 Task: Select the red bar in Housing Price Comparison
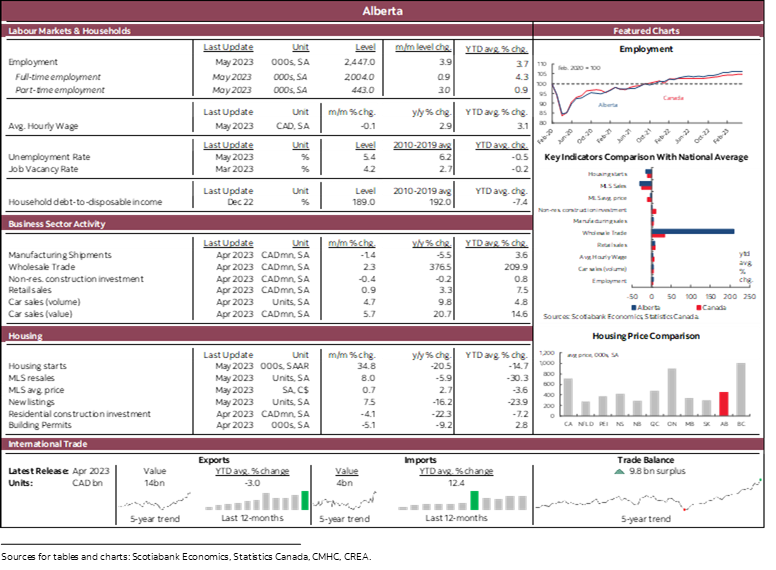coord(724,402)
